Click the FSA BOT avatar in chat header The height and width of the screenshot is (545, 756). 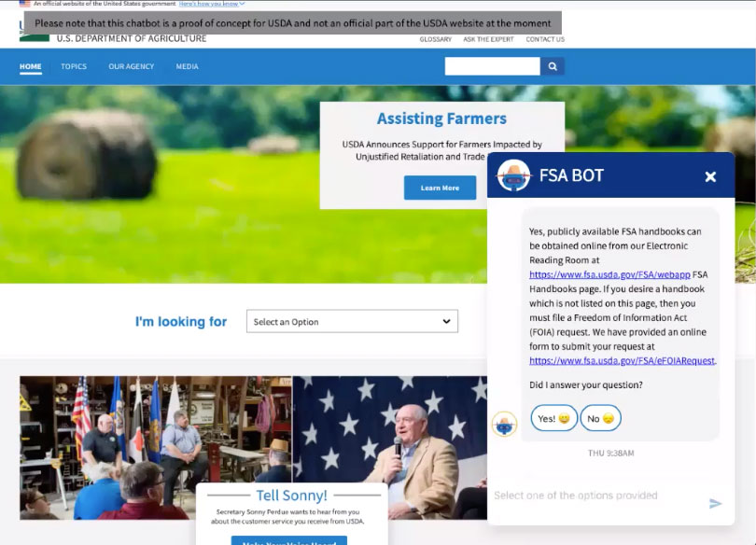(x=513, y=175)
